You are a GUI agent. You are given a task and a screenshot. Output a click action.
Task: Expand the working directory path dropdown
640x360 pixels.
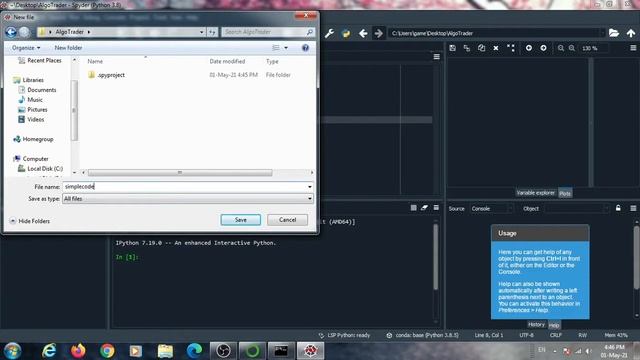coord(602,33)
